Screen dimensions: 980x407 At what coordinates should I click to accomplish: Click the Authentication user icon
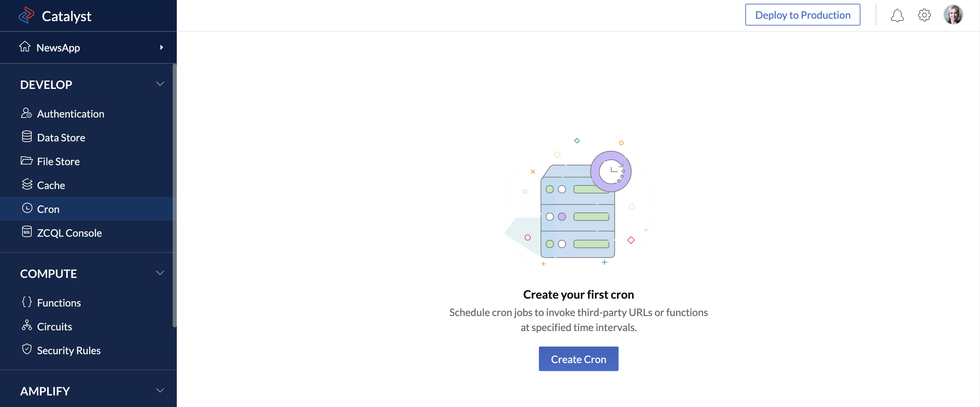[x=26, y=113]
